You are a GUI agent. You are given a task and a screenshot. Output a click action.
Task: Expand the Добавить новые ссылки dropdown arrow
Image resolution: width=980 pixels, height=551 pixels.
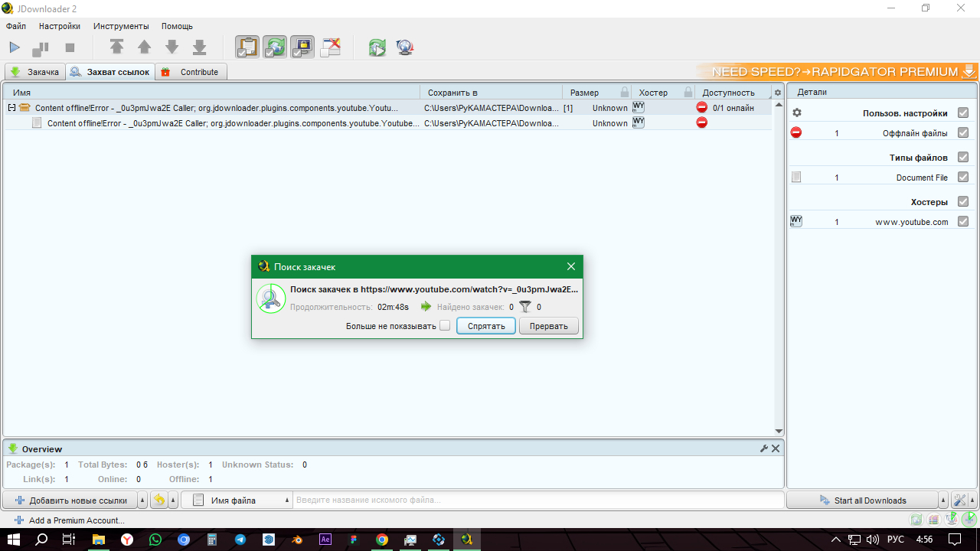[x=142, y=500]
